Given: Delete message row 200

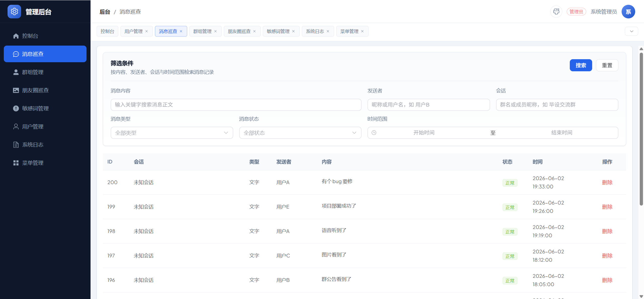Looking at the screenshot, I should pos(607,182).
